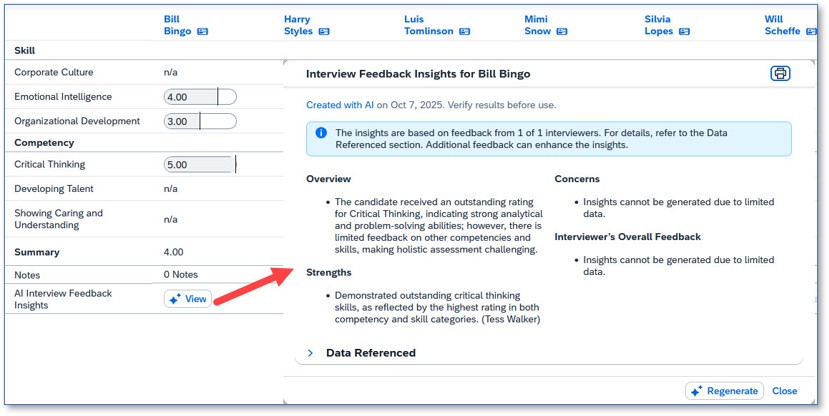Open Luis Tomlinson's profile card icon
This screenshot has height=416, width=829.
click(x=464, y=32)
